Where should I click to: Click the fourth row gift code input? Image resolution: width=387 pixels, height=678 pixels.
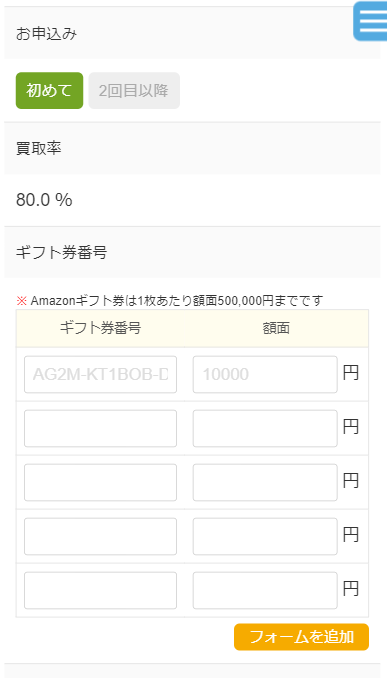(x=100, y=536)
